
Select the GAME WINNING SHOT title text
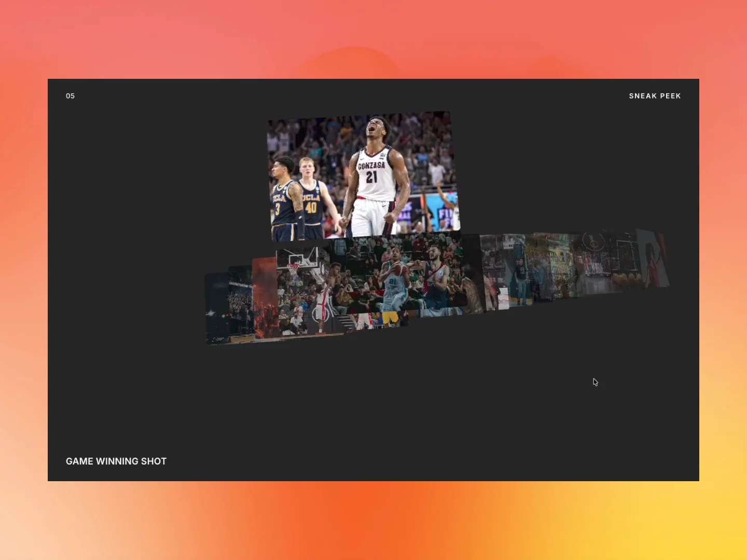click(116, 461)
